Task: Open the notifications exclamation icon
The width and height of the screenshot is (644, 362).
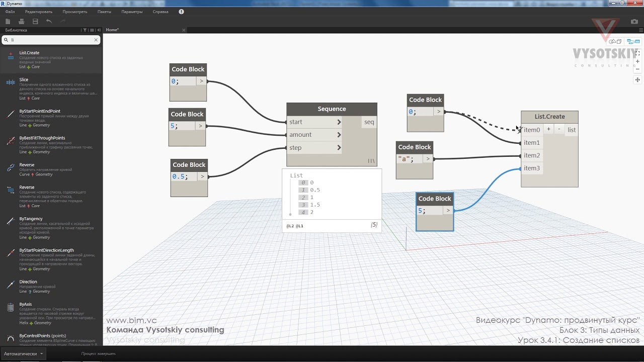Action: tap(181, 12)
